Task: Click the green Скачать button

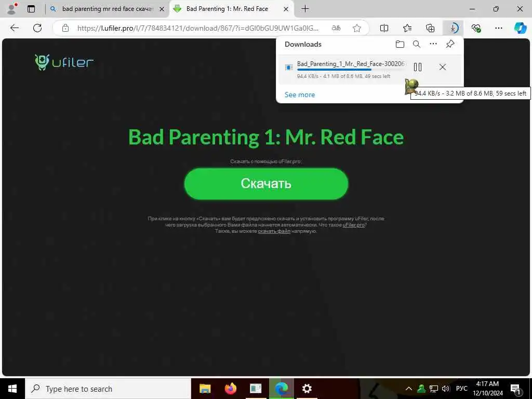Action: 266,183
